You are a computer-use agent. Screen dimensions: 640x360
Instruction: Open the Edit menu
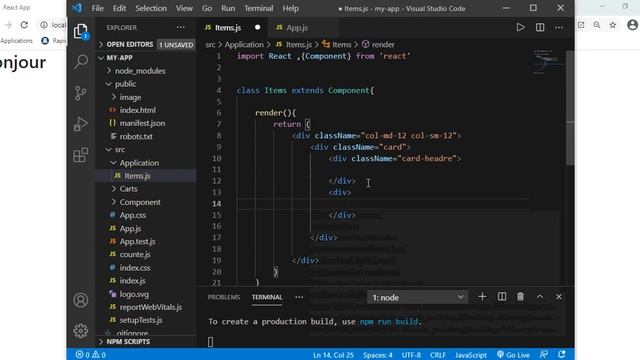tap(119, 8)
